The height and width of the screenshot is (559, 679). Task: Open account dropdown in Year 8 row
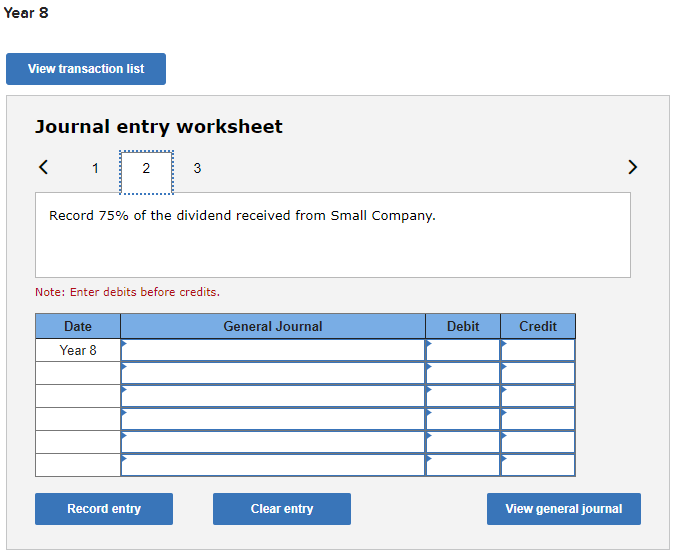click(x=273, y=350)
